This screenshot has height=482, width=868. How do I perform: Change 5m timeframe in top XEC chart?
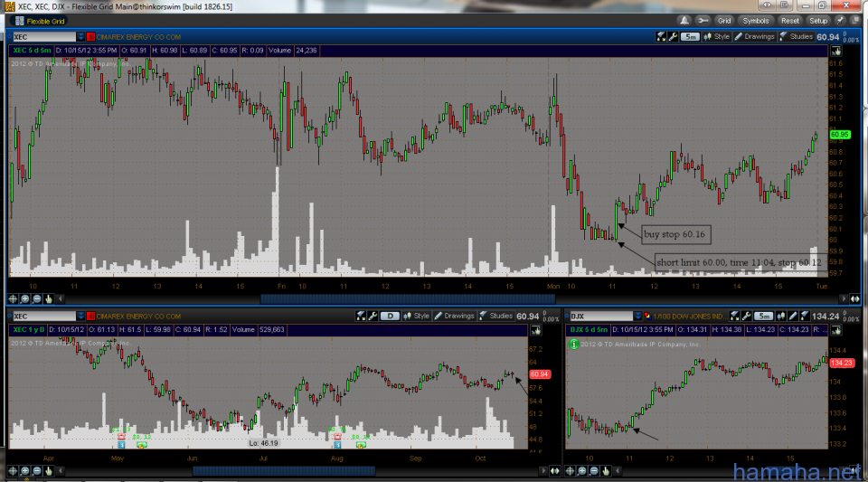pyautogui.click(x=690, y=36)
